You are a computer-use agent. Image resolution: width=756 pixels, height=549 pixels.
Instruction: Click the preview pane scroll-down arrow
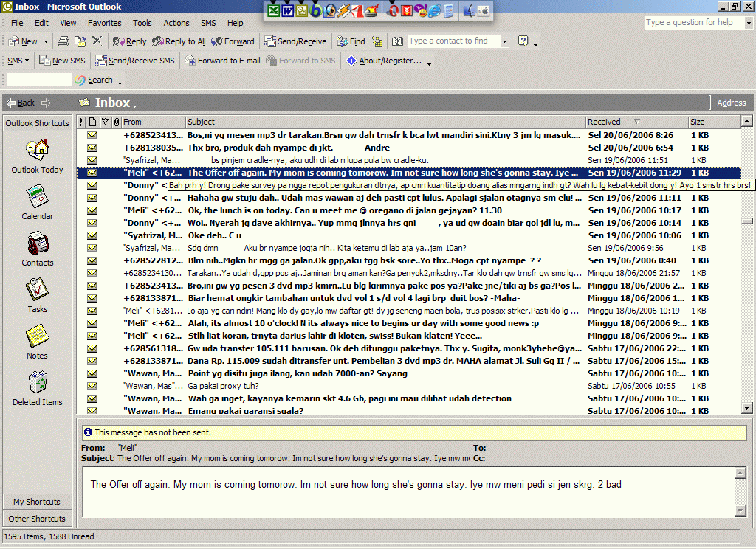click(x=740, y=510)
